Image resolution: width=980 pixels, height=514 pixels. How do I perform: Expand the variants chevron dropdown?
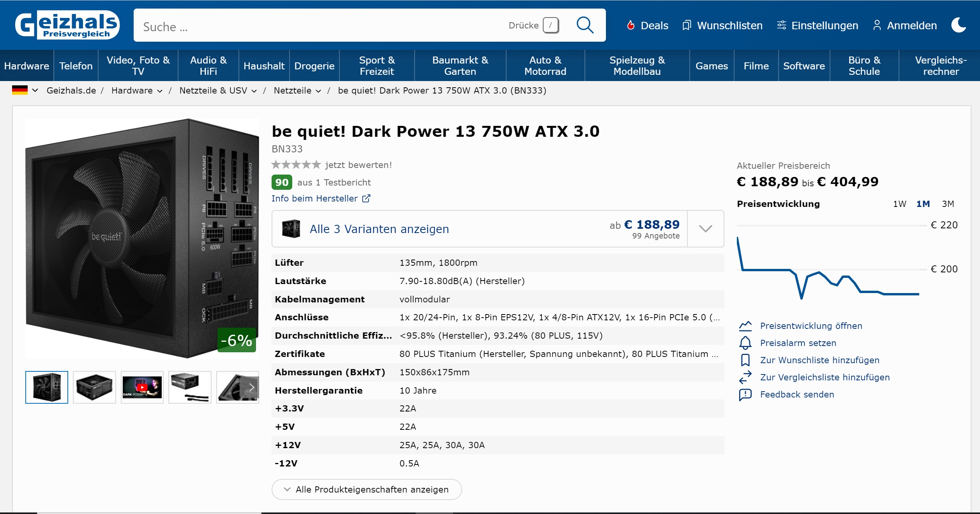pos(705,229)
